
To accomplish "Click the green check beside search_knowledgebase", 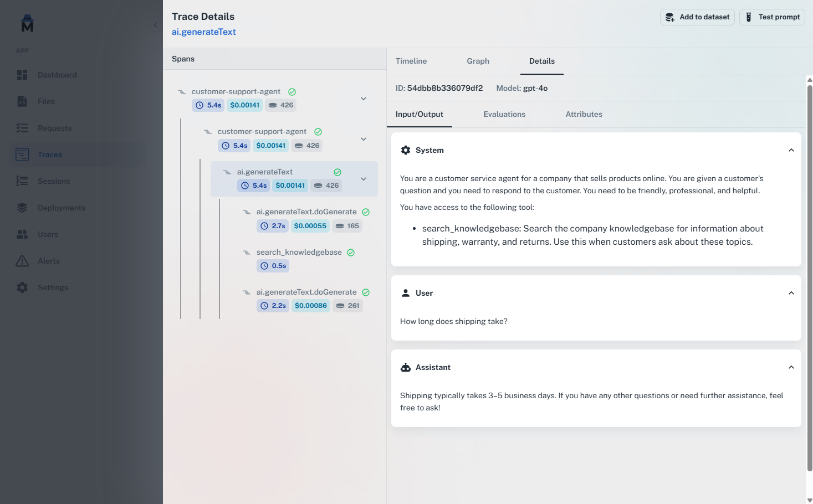I will pyautogui.click(x=350, y=252).
